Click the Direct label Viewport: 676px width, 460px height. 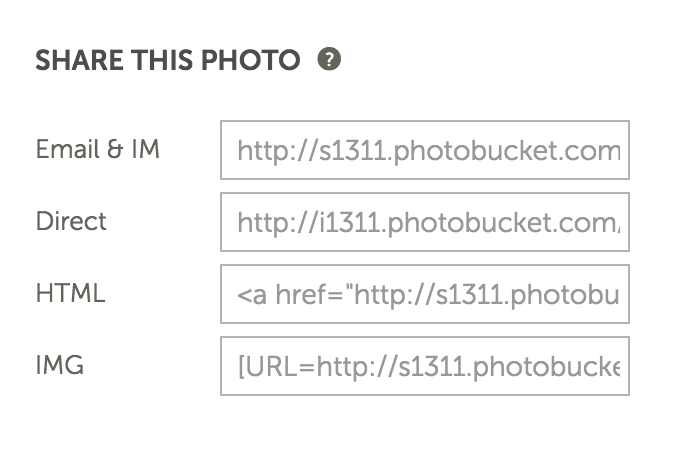[71, 221]
